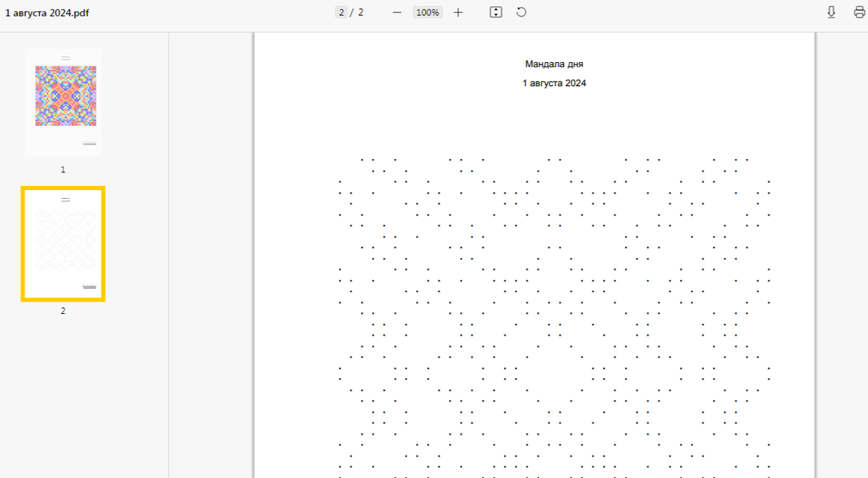Open page 1 thumbnail with colorful mandala

tap(63, 103)
